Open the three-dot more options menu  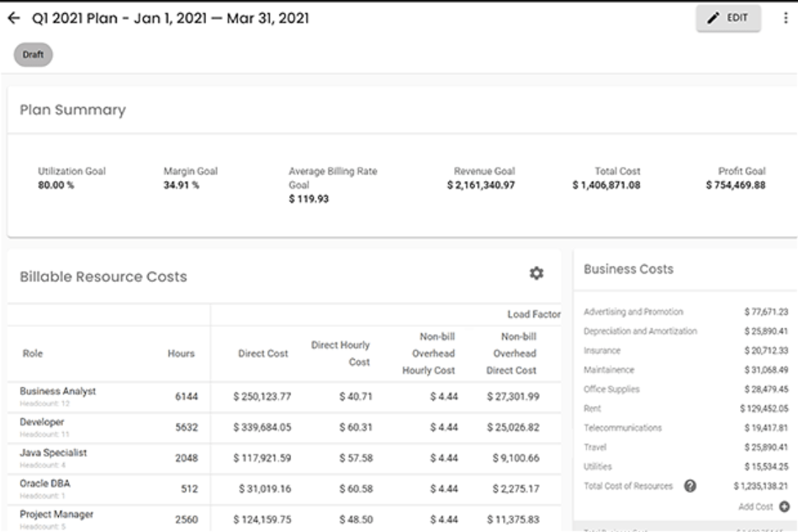point(786,18)
